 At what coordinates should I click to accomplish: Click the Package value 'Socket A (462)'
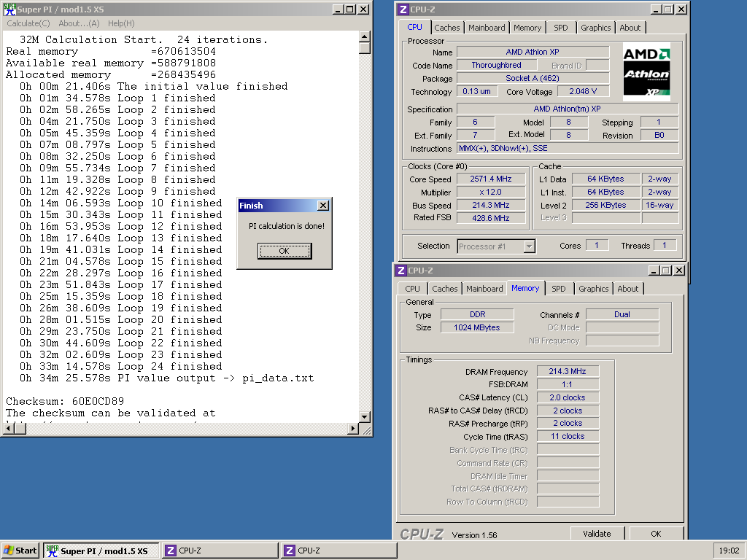click(533, 78)
